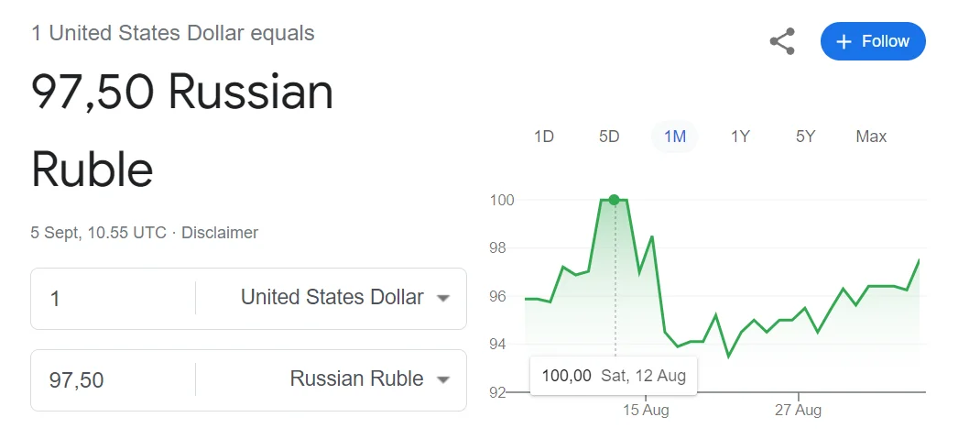
Task: Switch chart to 5D range
Action: pos(609,137)
